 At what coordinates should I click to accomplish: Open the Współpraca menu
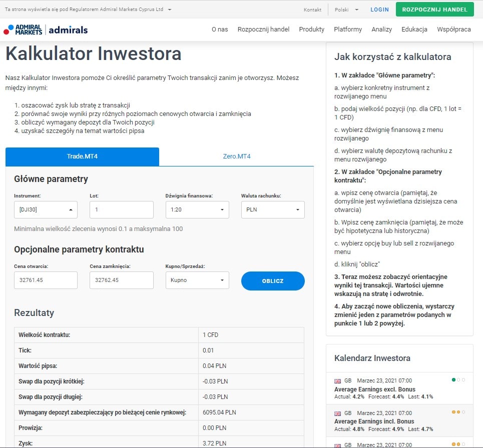pos(454,29)
